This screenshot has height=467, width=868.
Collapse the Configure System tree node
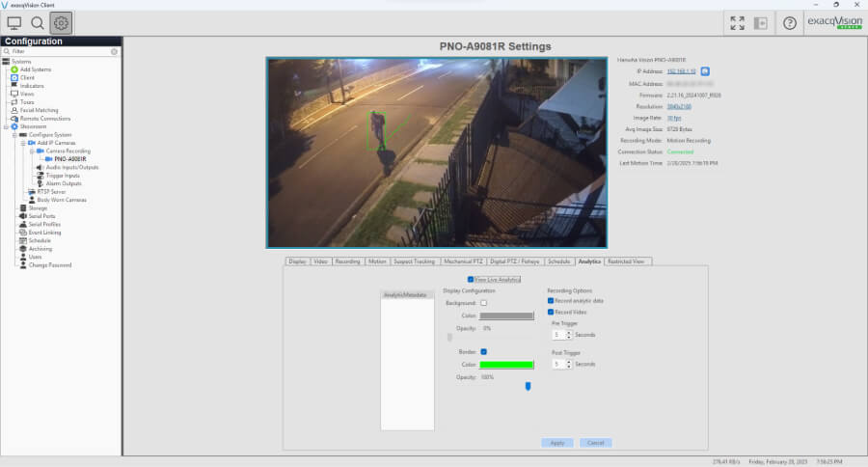(x=14, y=135)
